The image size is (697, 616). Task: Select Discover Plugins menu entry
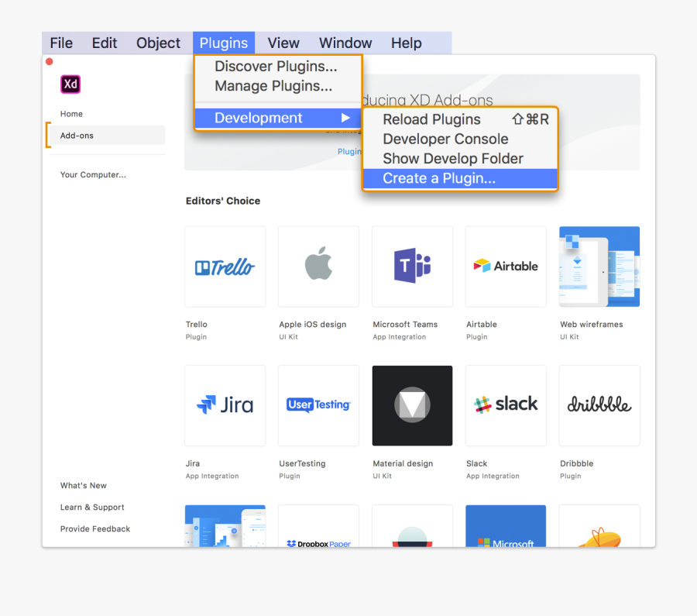tap(276, 67)
